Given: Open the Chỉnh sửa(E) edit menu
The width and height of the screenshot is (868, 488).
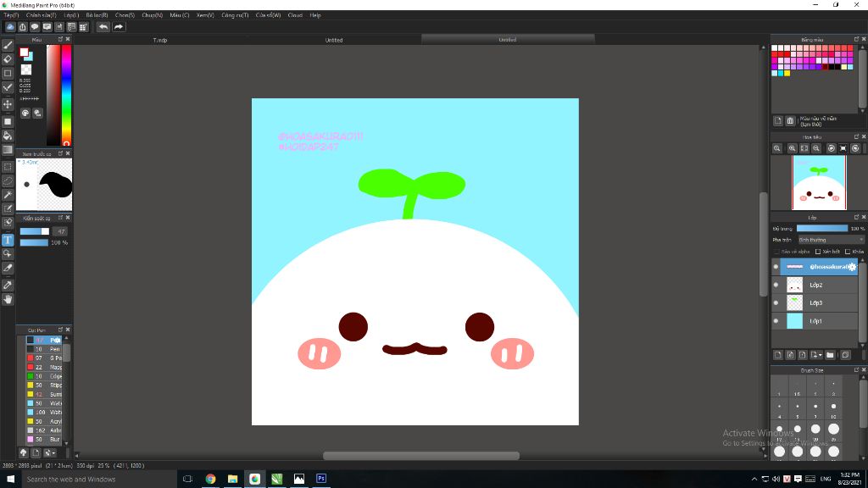Looking at the screenshot, I should click(x=41, y=15).
